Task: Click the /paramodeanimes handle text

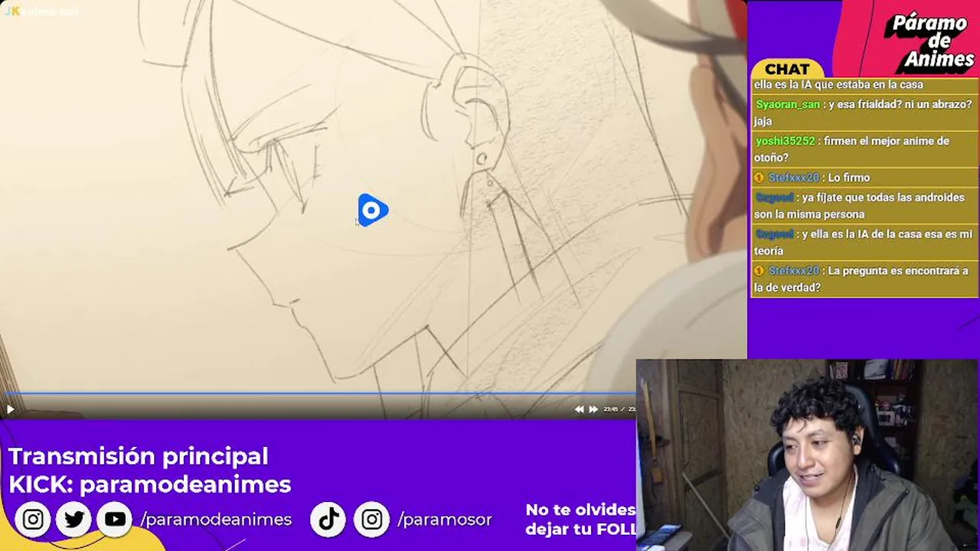Action: click(216, 520)
